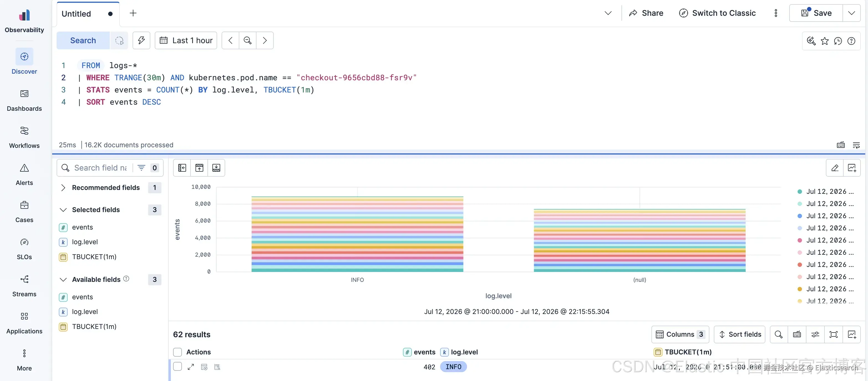
Task: Toggle full screen for results table
Action: [x=833, y=334]
